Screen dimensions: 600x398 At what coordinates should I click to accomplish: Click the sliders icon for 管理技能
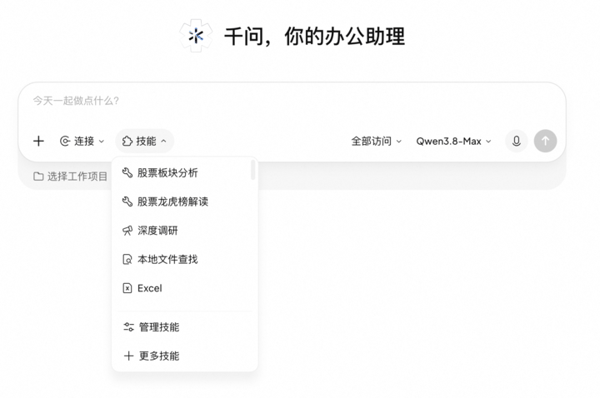129,327
